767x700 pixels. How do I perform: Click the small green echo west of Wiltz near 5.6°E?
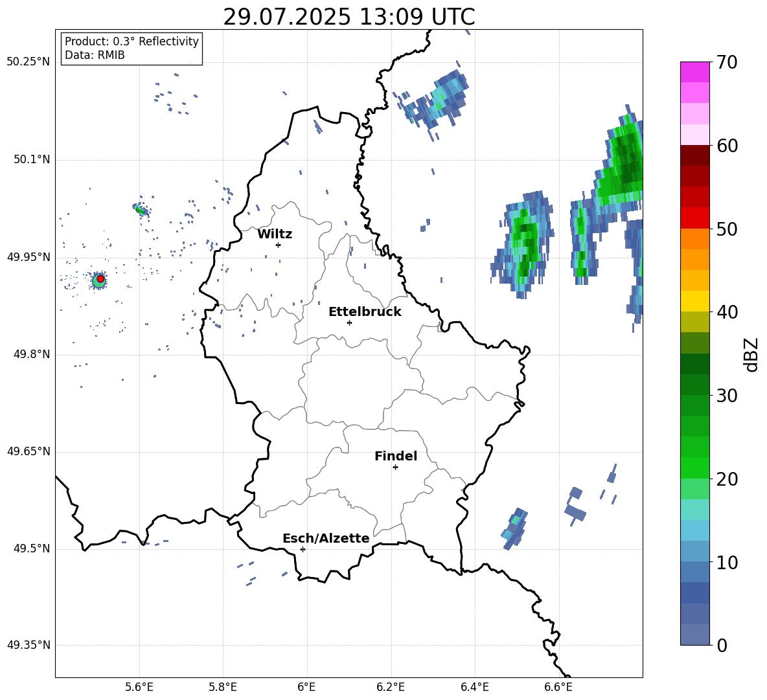click(x=141, y=210)
